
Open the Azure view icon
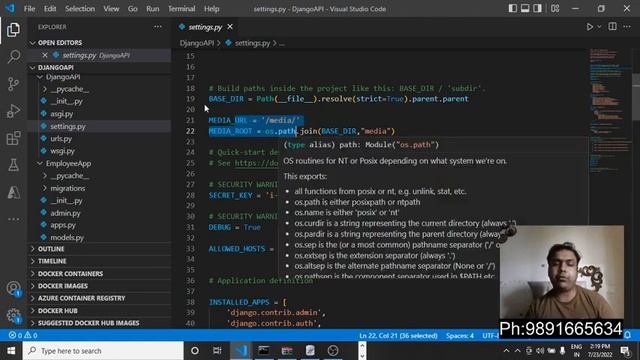pos(13,192)
